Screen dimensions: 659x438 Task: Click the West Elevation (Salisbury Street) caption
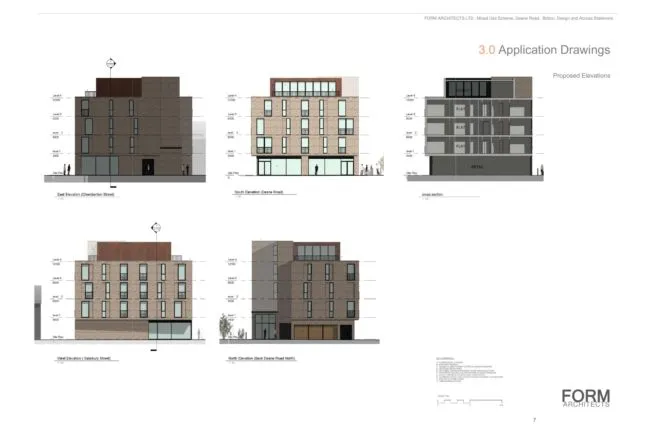click(84, 359)
